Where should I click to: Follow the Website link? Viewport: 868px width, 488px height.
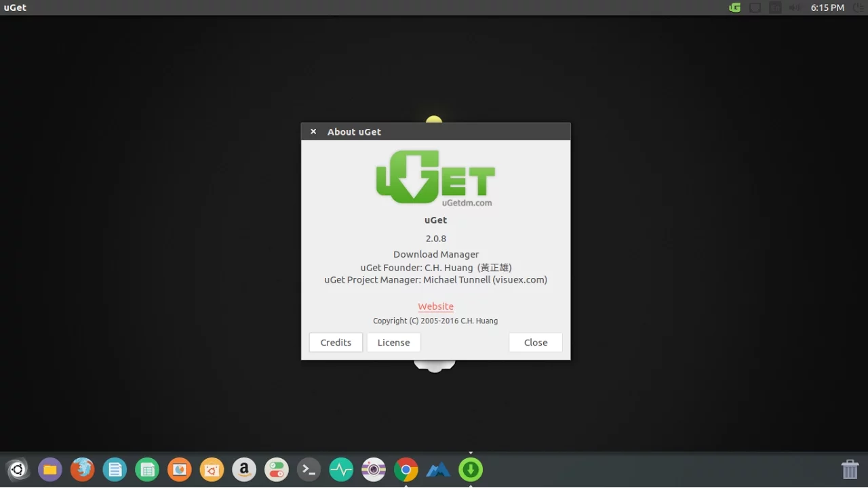click(x=435, y=306)
